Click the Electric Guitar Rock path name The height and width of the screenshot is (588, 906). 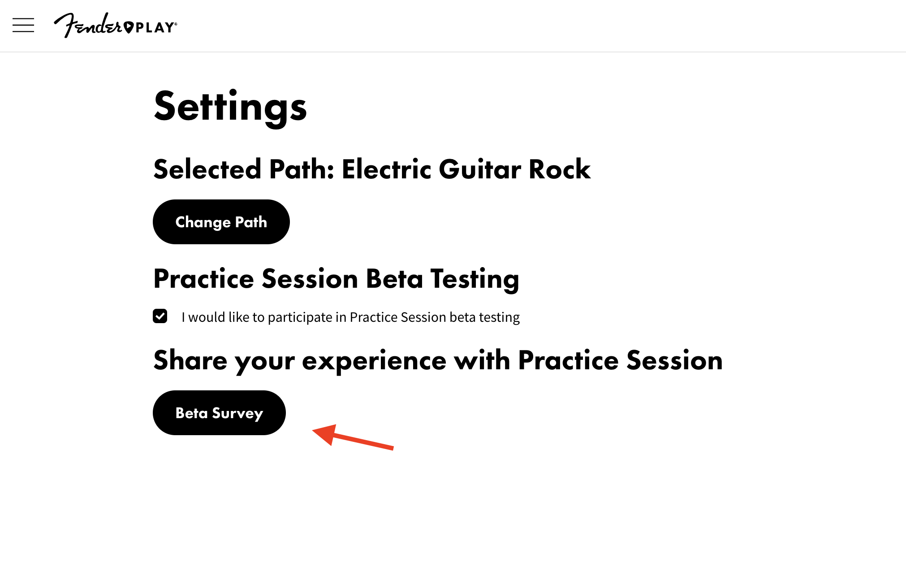(466, 169)
